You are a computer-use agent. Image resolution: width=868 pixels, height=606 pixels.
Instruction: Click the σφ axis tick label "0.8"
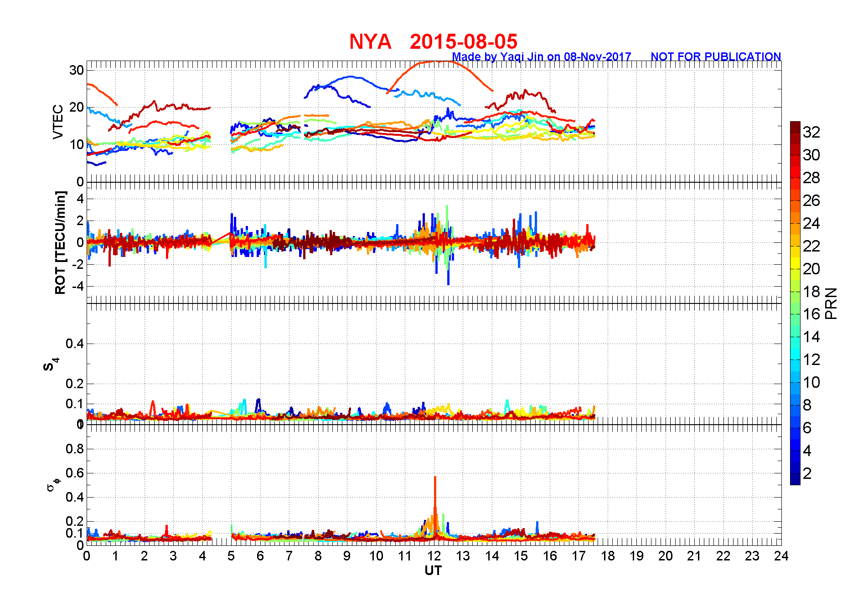coord(75,449)
